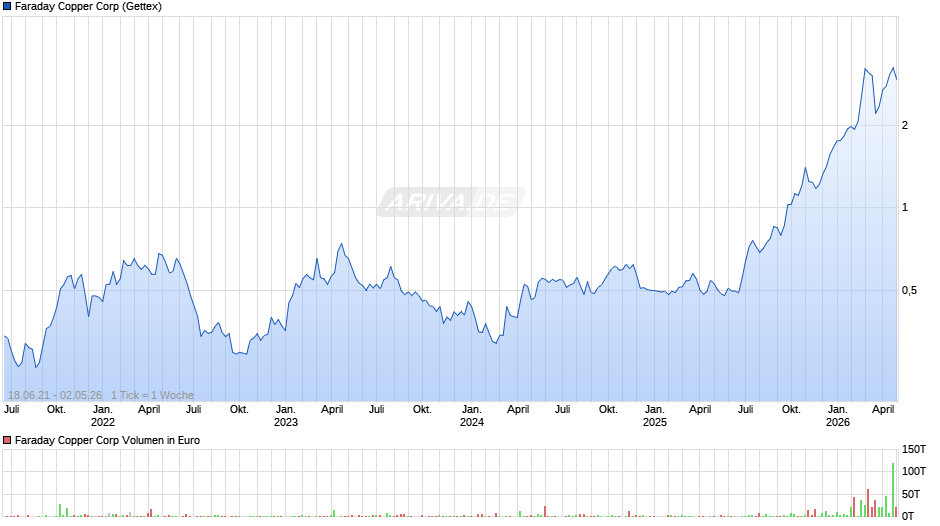Click the red volume legend square
Viewport: 940px width, 526px height.
tap(7, 440)
